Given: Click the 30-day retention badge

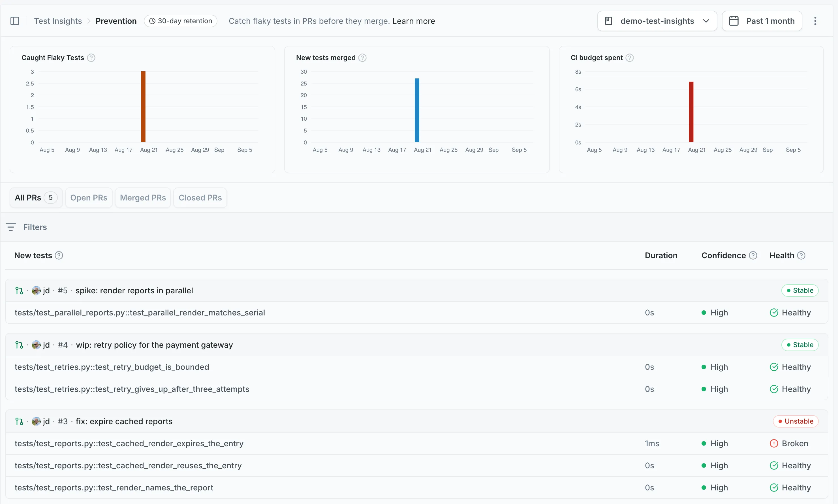Looking at the screenshot, I should tap(181, 21).
